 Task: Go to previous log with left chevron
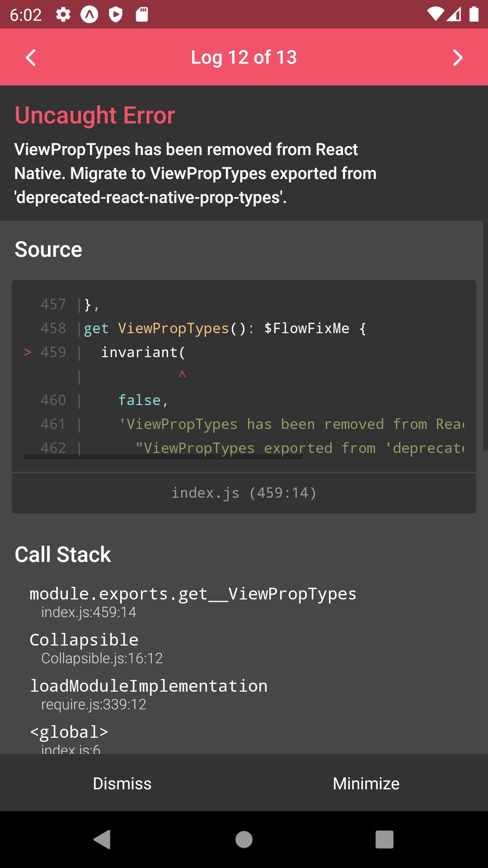pyautogui.click(x=31, y=57)
